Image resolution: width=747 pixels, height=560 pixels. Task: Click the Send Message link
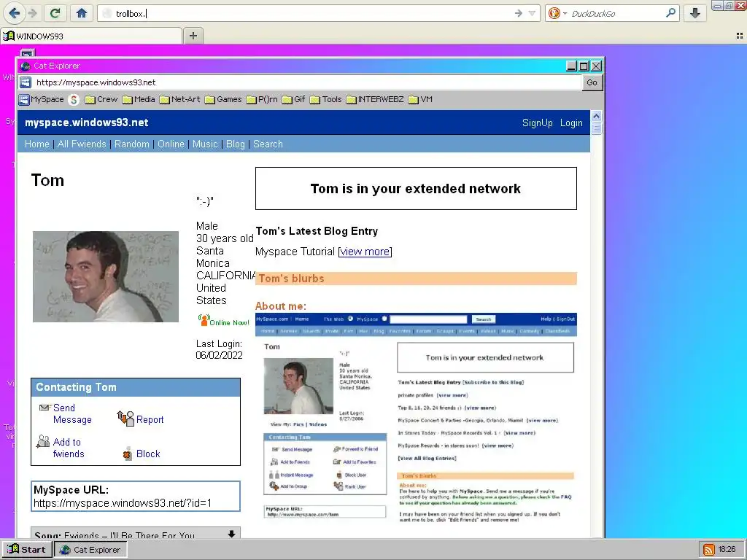coord(72,414)
